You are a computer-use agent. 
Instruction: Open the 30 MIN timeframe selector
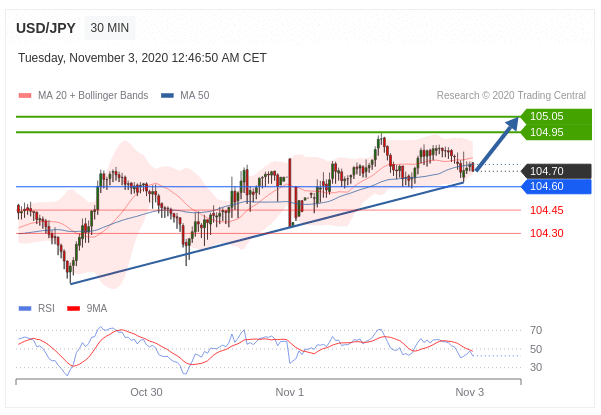pos(108,28)
